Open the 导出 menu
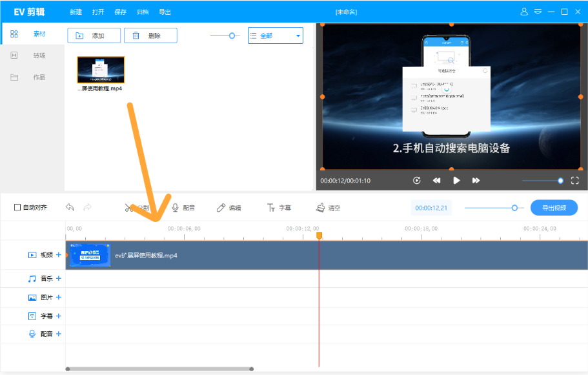Image resolution: width=588 pixels, height=375 pixels. pos(165,12)
